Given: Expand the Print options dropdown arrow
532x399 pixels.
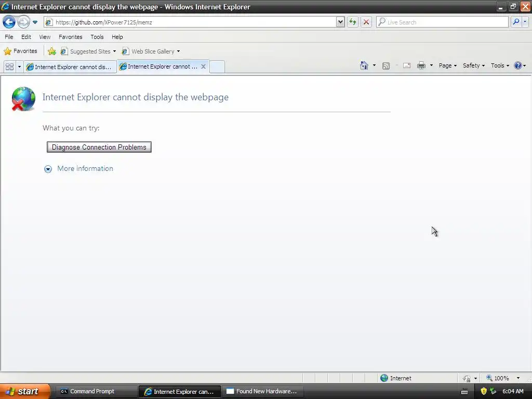Looking at the screenshot, I should [x=431, y=65].
